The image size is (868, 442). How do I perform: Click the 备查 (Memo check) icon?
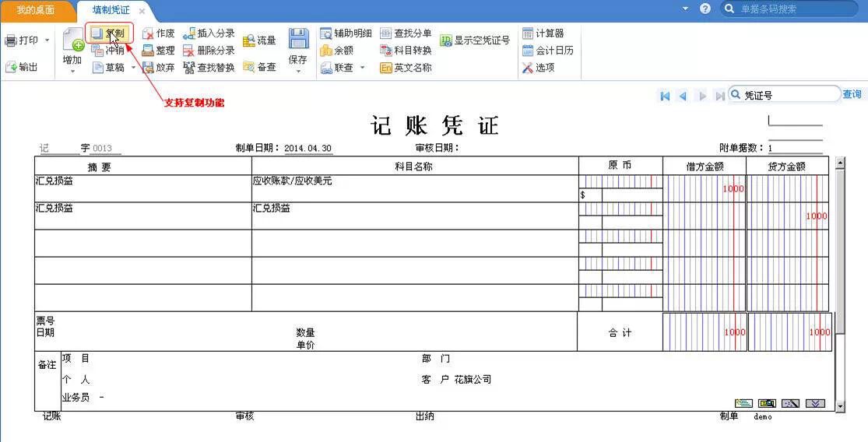(x=249, y=67)
